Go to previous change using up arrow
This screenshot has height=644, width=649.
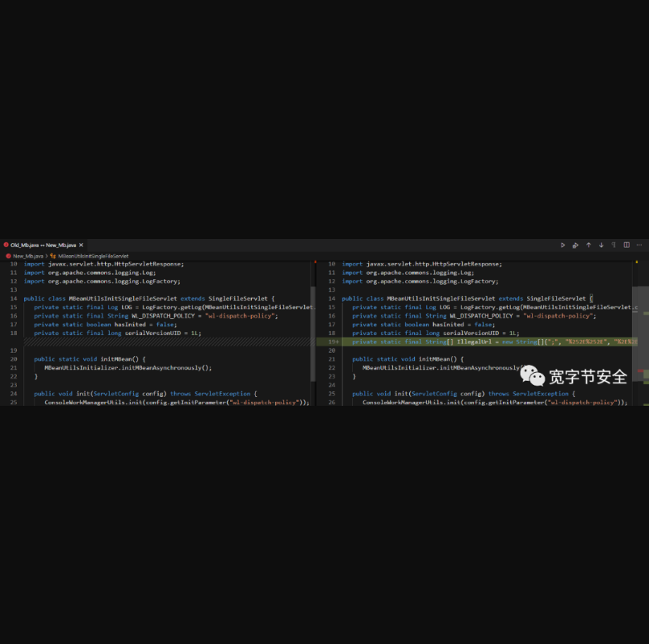point(588,245)
